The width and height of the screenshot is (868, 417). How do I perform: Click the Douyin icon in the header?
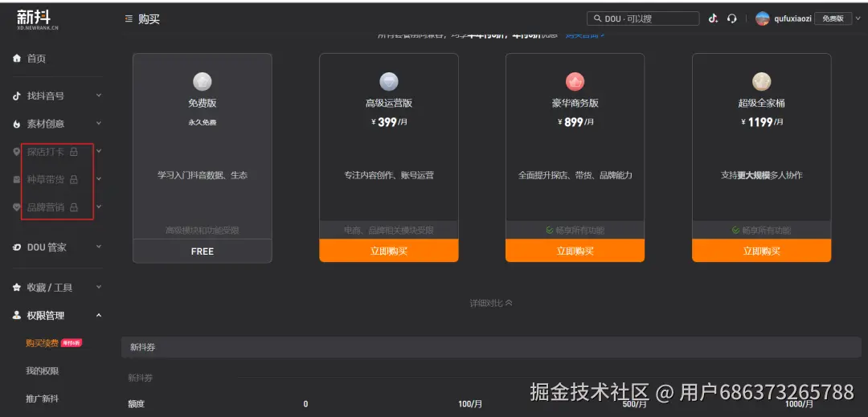pyautogui.click(x=713, y=18)
